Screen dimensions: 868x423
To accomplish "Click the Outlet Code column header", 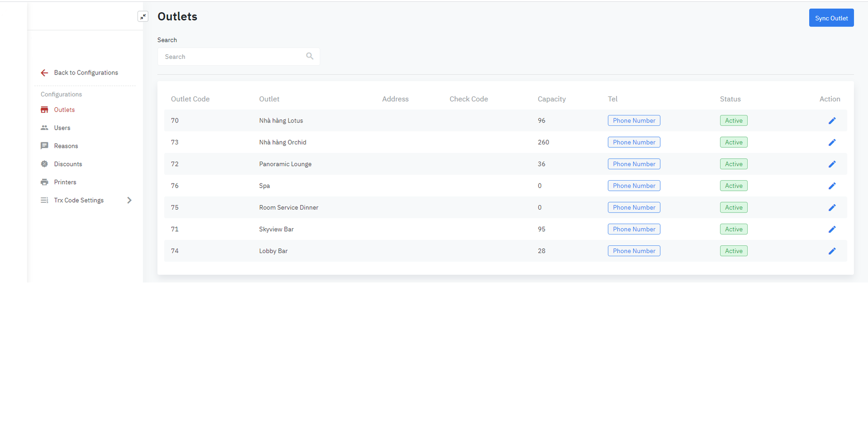I will 190,99.
